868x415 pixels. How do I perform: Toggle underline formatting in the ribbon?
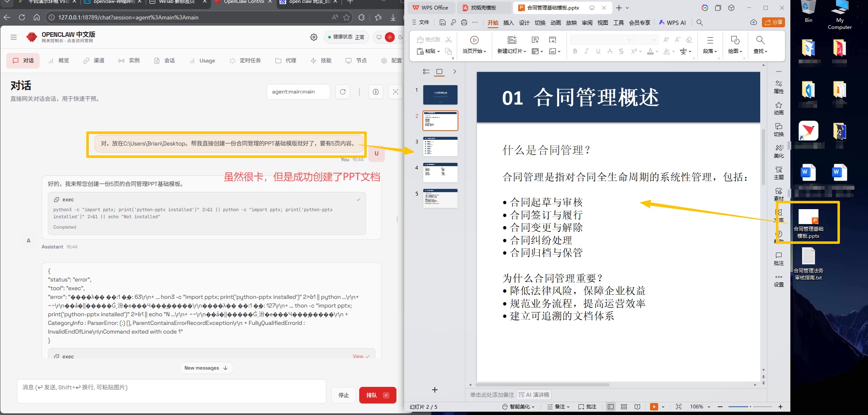click(x=598, y=51)
